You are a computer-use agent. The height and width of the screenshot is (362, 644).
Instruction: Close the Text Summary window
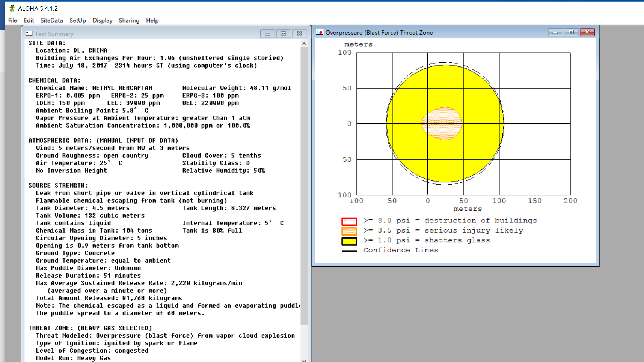coord(299,34)
